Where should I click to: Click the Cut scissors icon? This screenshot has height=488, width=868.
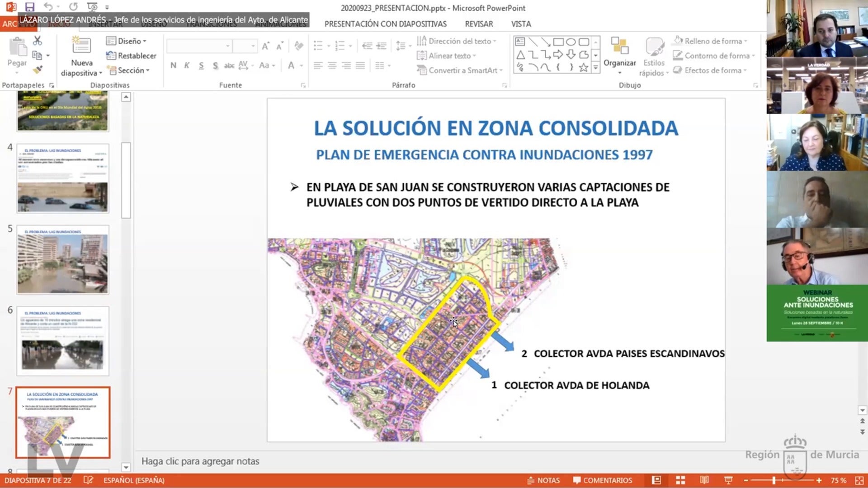click(38, 41)
